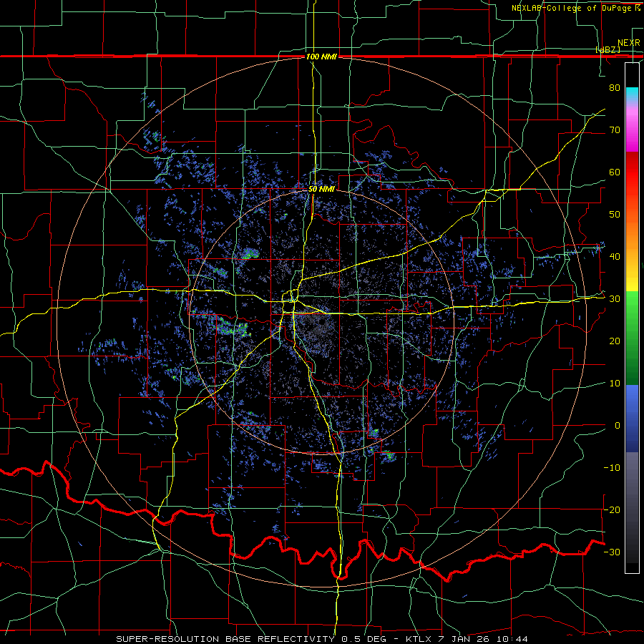644x644 pixels.
Task: Click the 100 NMI range ring label
Action: coord(321,57)
